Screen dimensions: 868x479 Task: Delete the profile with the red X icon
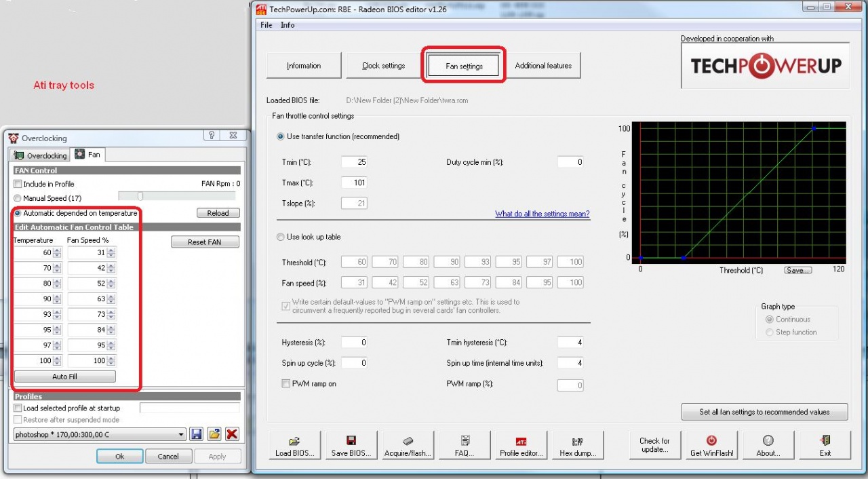coord(232,434)
